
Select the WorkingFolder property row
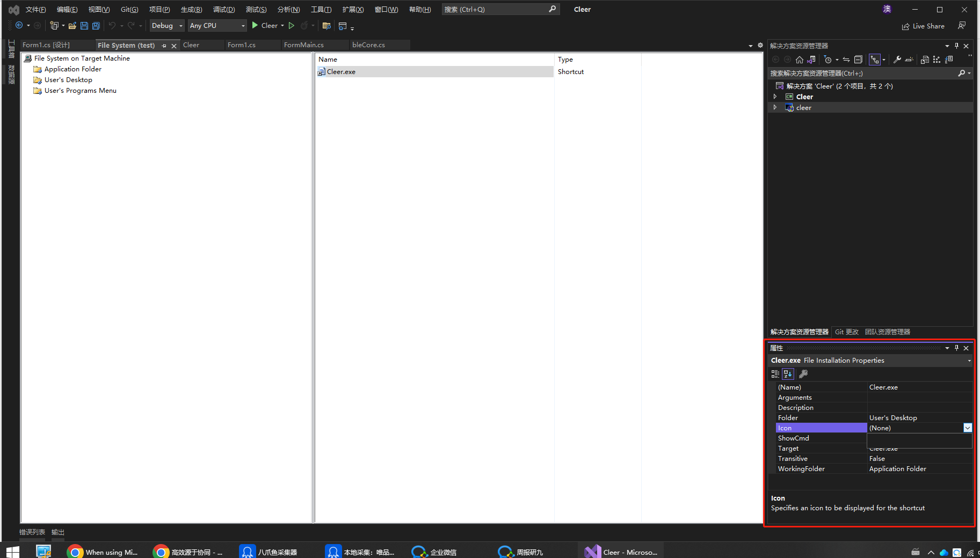[x=874, y=469]
